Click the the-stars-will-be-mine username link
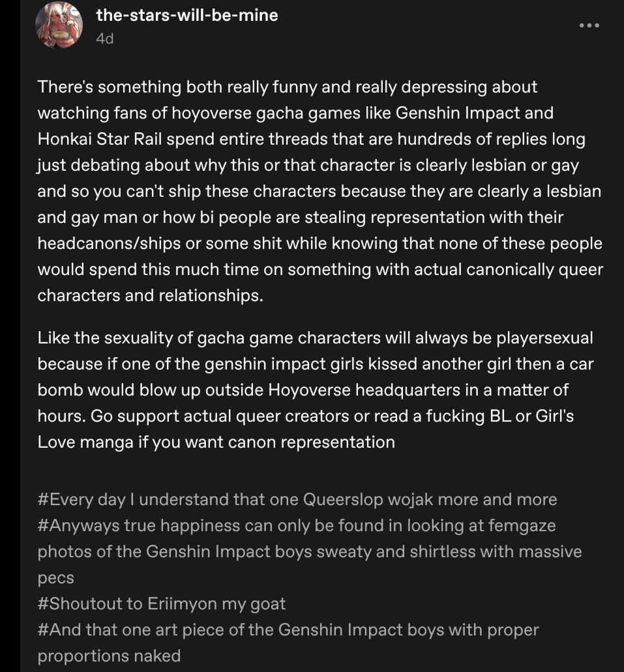Viewport: 624px width, 672px height. pyautogui.click(x=186, y=14)
